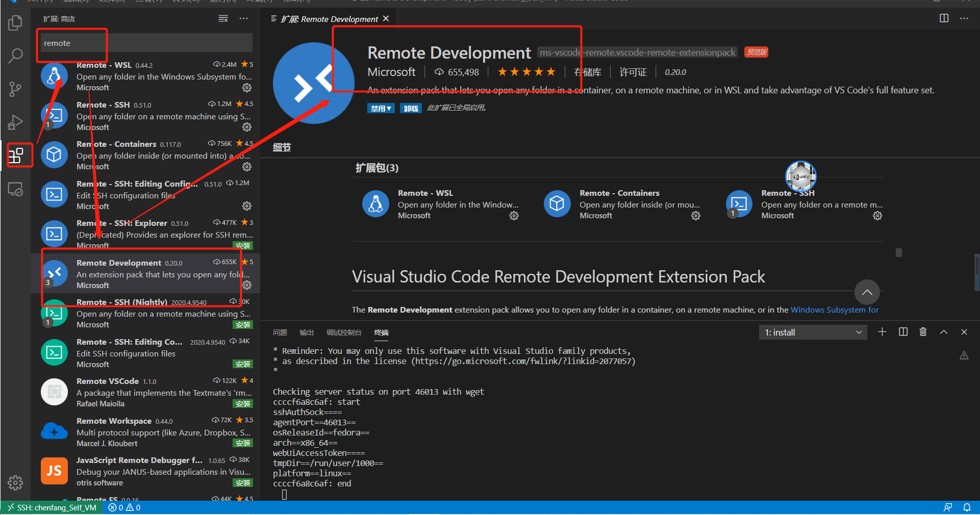Screen dimensions: 980x515
Task: Switch to the 问题 Problems tab
Action: point(280,332)
